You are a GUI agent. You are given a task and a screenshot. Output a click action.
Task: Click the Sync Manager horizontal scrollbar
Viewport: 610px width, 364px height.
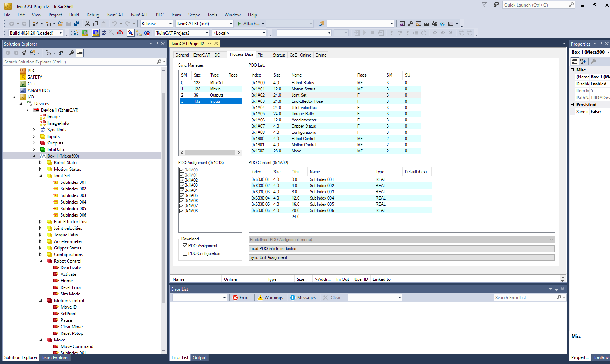(210, 152)
